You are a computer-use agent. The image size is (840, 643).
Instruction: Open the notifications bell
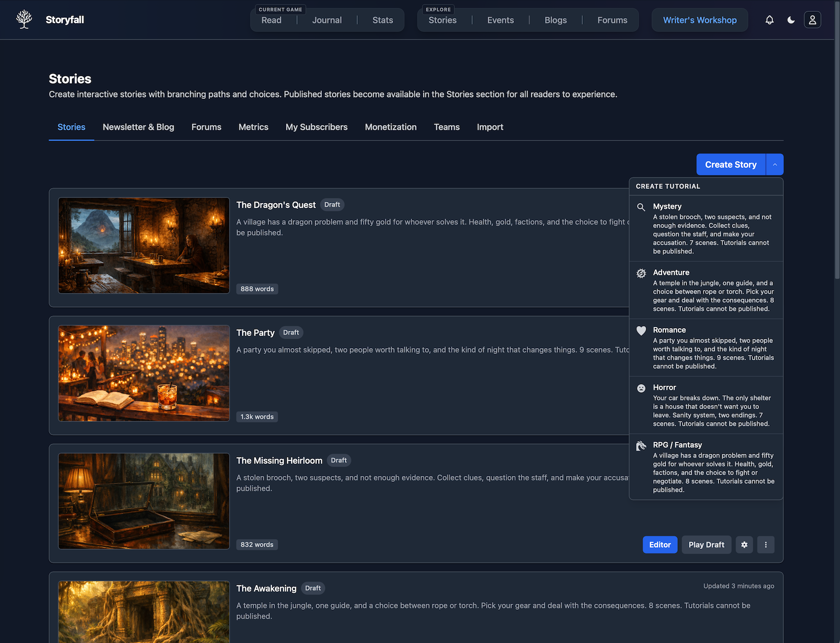[x=770, y=20]
